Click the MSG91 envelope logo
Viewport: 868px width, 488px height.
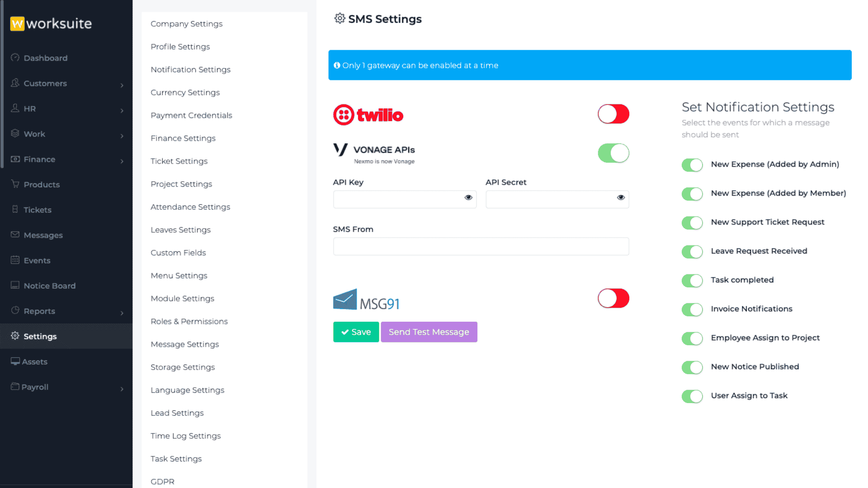coord(366,300)
